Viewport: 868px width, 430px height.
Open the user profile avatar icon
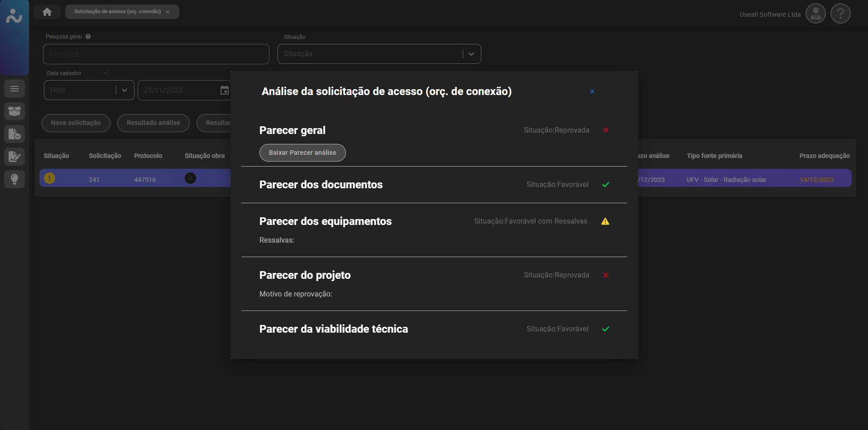pyautogui.click(x=815, y=14)
